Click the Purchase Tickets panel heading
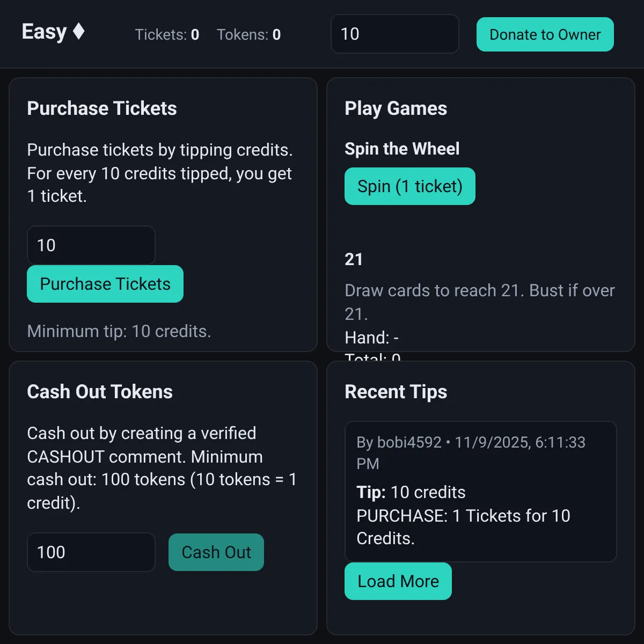Viewport: 644px width, 644px height. 102,108
